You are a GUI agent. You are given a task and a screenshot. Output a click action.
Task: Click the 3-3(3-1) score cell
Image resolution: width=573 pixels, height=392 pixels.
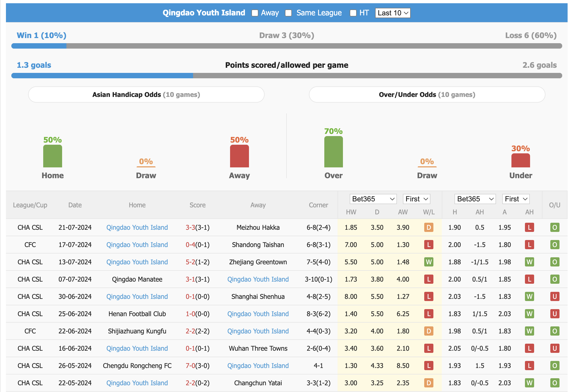(198, 228)
